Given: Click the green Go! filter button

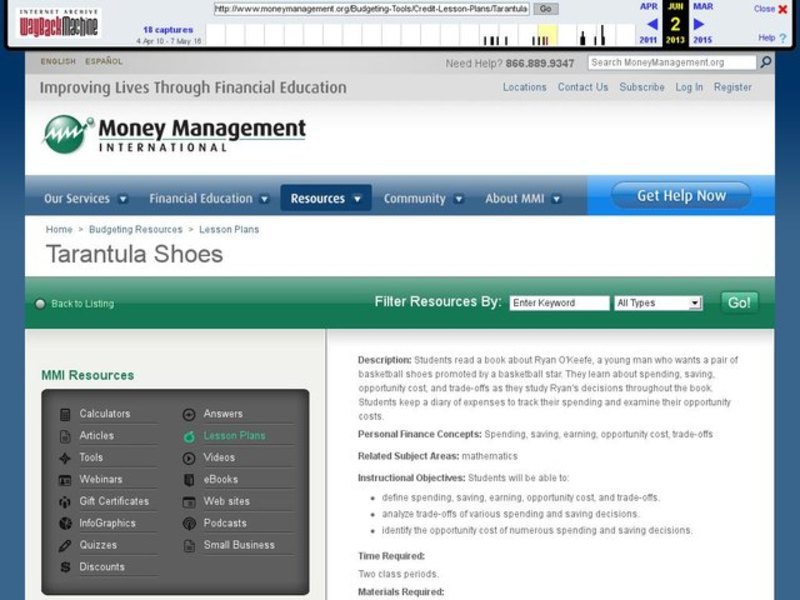Looking at the screenshot, I should click(x=739, y=303).
